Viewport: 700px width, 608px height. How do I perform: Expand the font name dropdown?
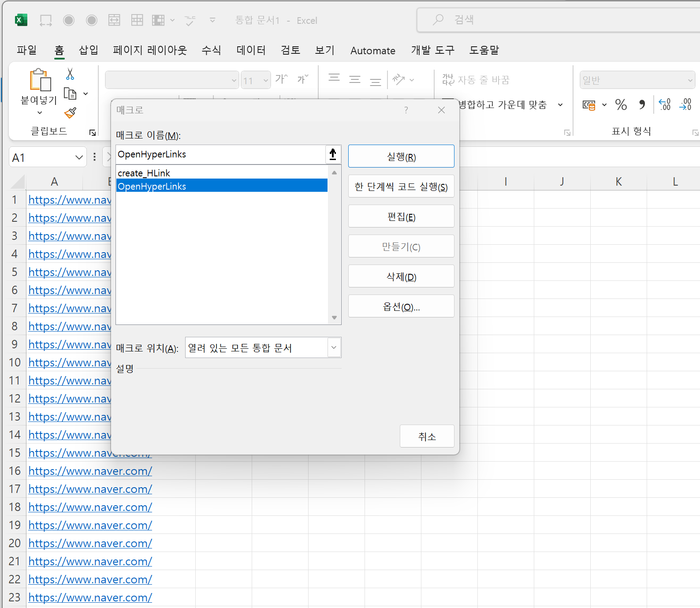234,80
